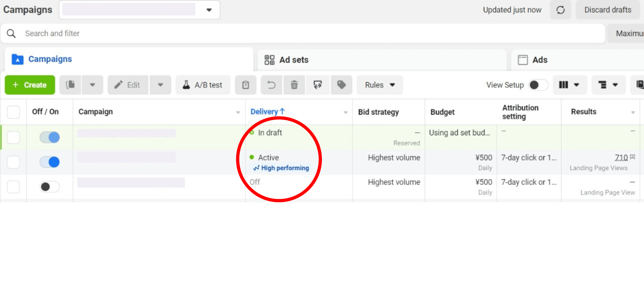Screen dimensions: 644x304
Task: Click the trash delete icon
Action: click(294, 85)
